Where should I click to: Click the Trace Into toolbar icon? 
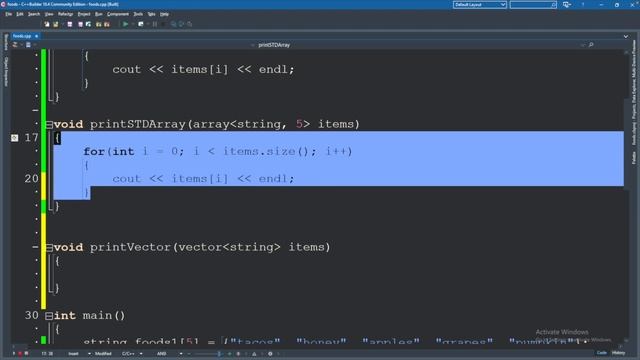tap(173, 24)
